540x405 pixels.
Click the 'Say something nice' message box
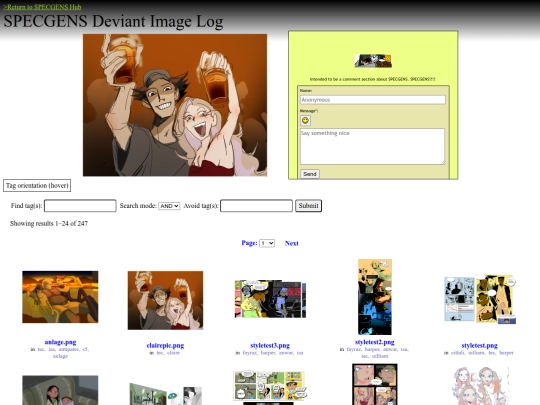click(373, 146)
